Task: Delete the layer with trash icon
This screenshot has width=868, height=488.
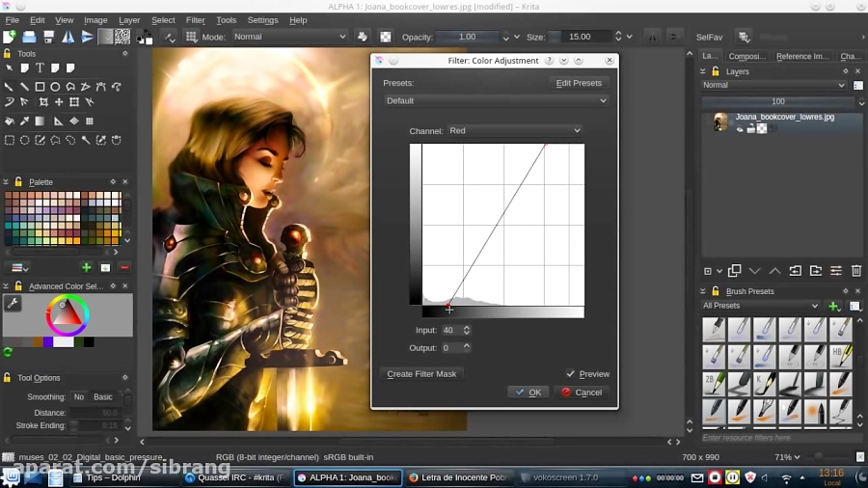Action: pyautogui.click(x=856, y=271)
